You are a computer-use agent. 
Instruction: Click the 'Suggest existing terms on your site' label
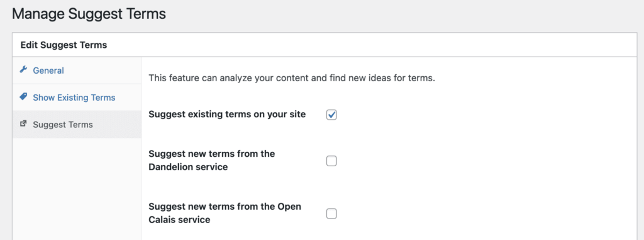pos(227,115)
